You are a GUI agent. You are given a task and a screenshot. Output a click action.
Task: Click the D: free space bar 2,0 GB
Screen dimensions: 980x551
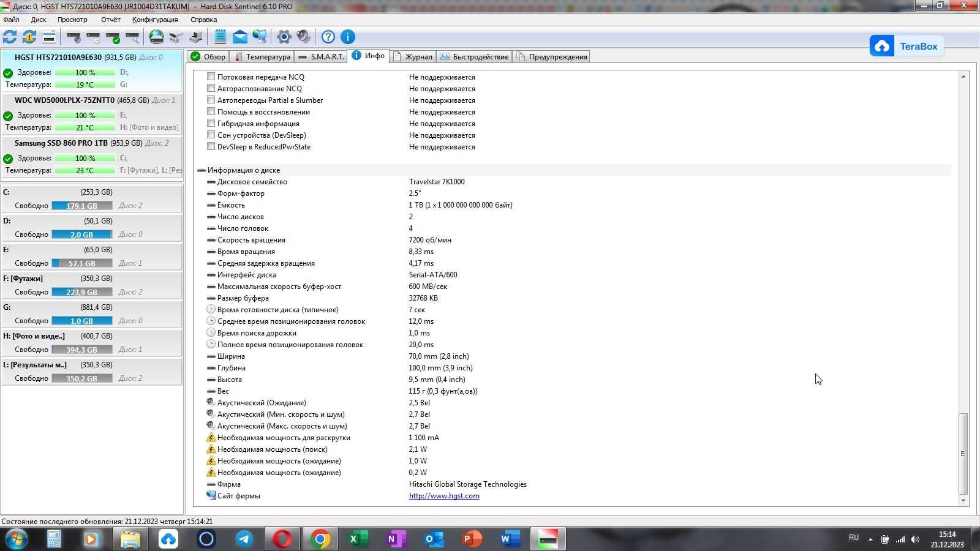tap(82, 234)
